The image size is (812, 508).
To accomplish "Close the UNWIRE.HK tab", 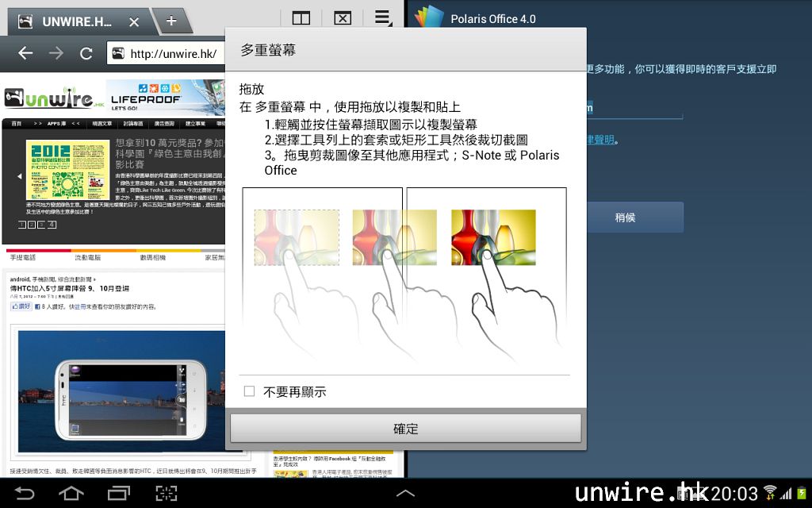I will (134, 22).
